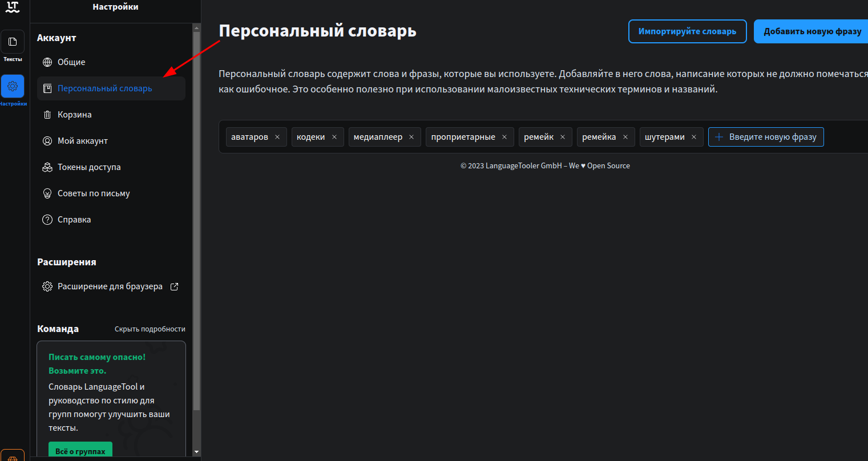
Task: Click the plus icon in Введите новую фразу
Action: 719,137
